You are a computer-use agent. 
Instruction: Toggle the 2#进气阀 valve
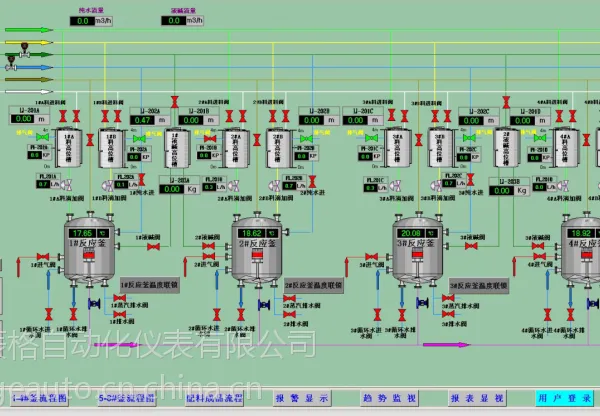208,256
